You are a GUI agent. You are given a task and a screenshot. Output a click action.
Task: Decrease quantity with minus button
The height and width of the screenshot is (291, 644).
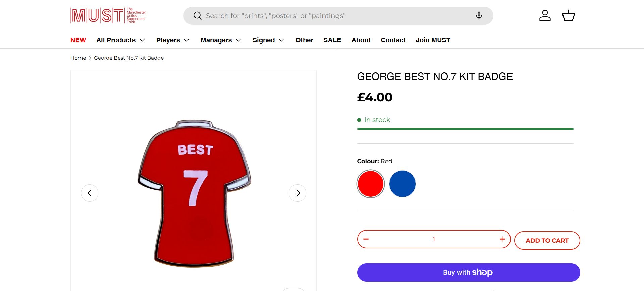coord(366,239)
